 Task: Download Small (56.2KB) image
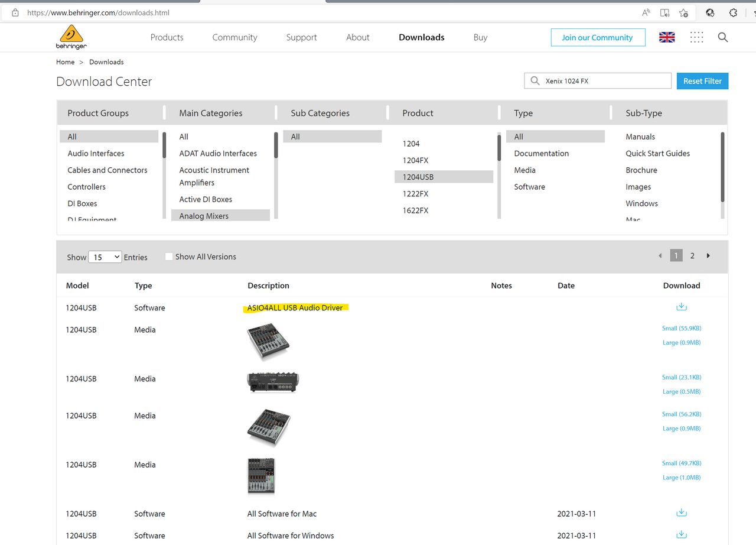point(682,414)
